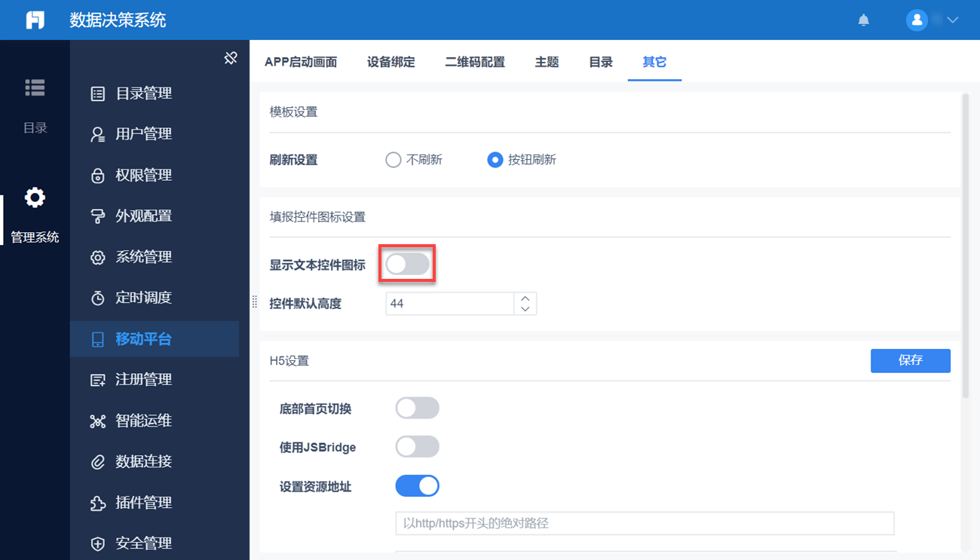Click the 插件管理 puzzle icon

98,503
